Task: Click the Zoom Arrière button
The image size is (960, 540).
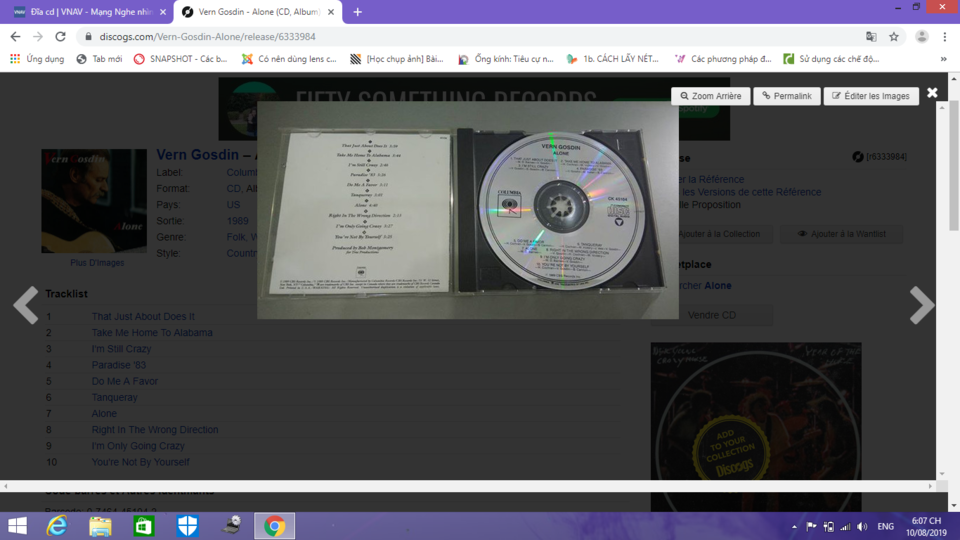Action: (710, 96)
